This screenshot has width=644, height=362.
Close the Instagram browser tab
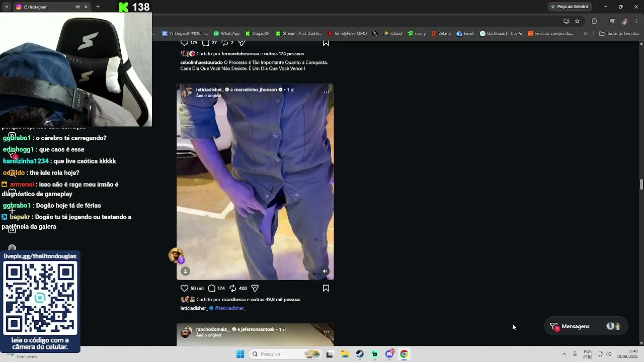click(x=86, y=7)
